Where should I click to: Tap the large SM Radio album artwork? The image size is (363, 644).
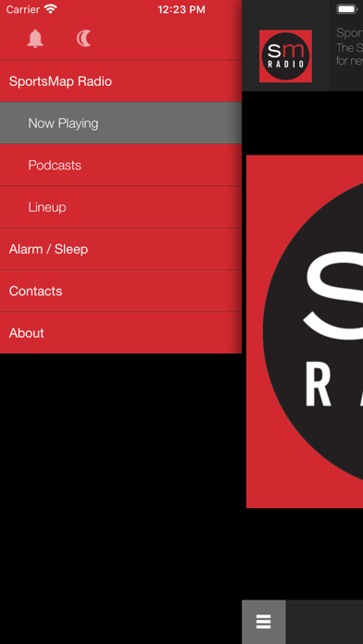click(305, 331)
